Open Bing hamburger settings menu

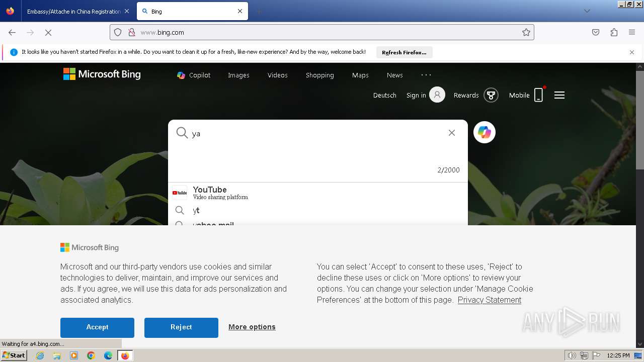pos(559,95)
